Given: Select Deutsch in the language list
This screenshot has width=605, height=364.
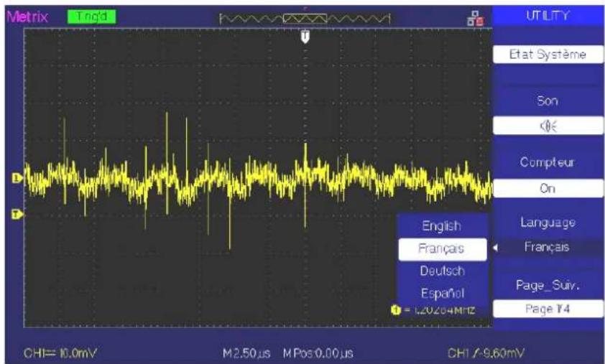Looking at the screenshot, I should click(x=442, y=271).
